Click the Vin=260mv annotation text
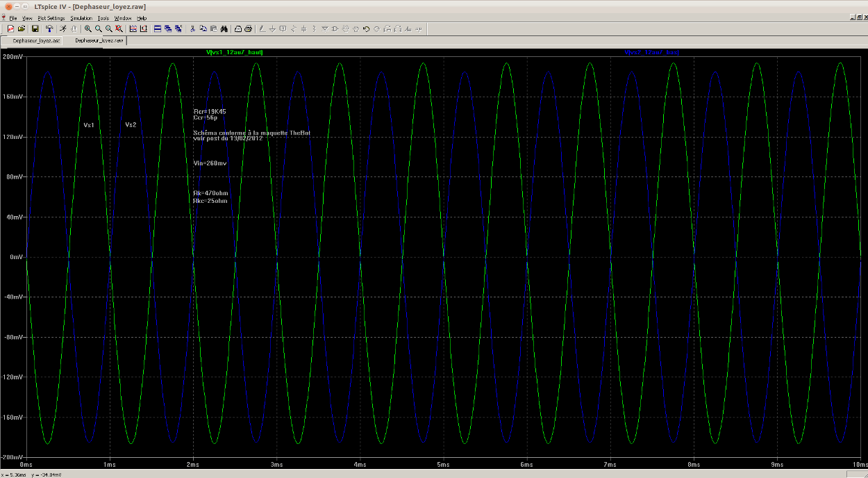 (x=210, y=163)
